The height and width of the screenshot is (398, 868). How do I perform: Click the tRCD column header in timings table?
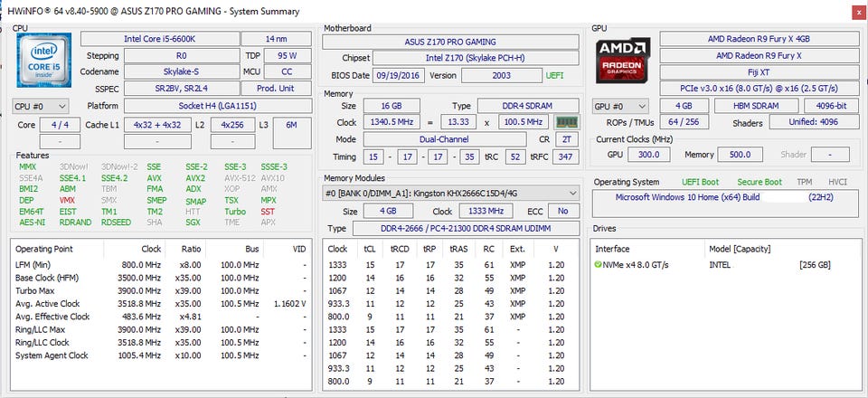[x=400, y=249]
